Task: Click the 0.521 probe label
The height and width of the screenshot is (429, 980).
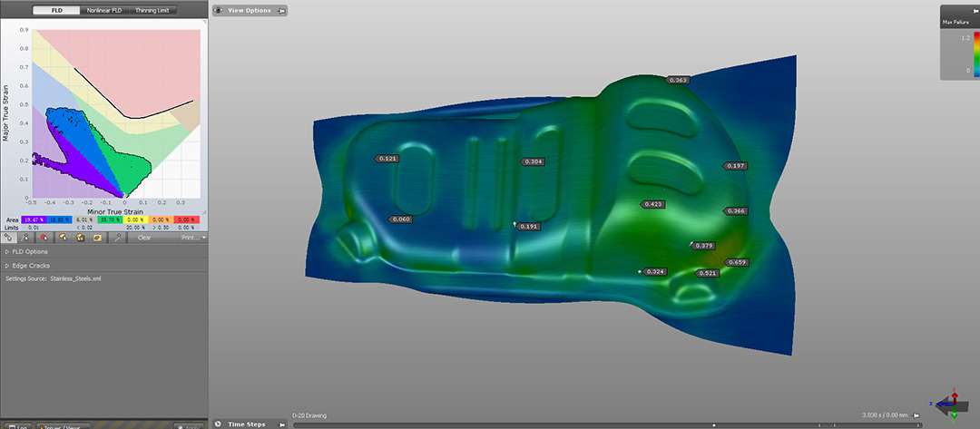Action: (x=707, y=273)
